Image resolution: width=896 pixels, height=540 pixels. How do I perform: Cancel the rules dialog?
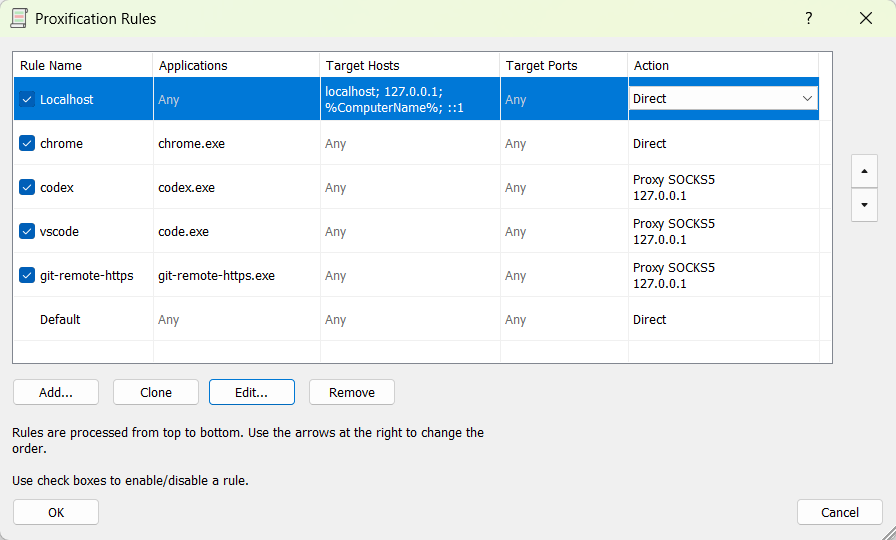click(x=840, y=513)
